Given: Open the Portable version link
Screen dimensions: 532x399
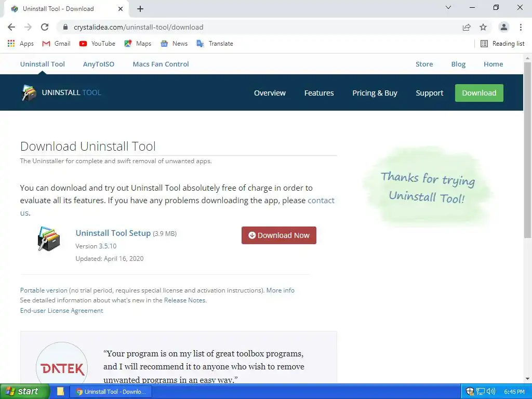Looking at the screenshot, I should tap(44, 290).
